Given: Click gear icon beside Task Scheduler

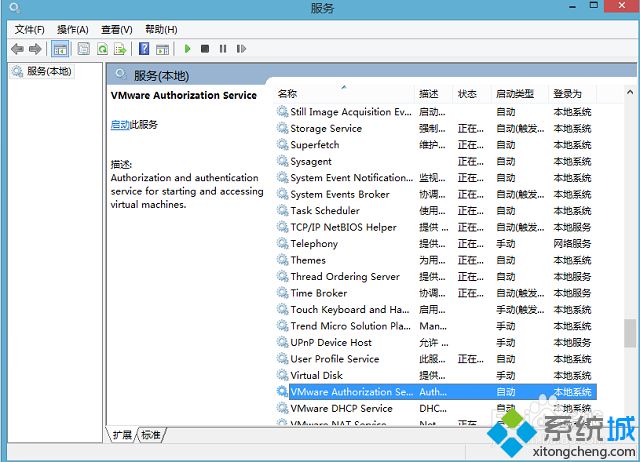Looking at the screenshot, I should click(x=282, y=210).
